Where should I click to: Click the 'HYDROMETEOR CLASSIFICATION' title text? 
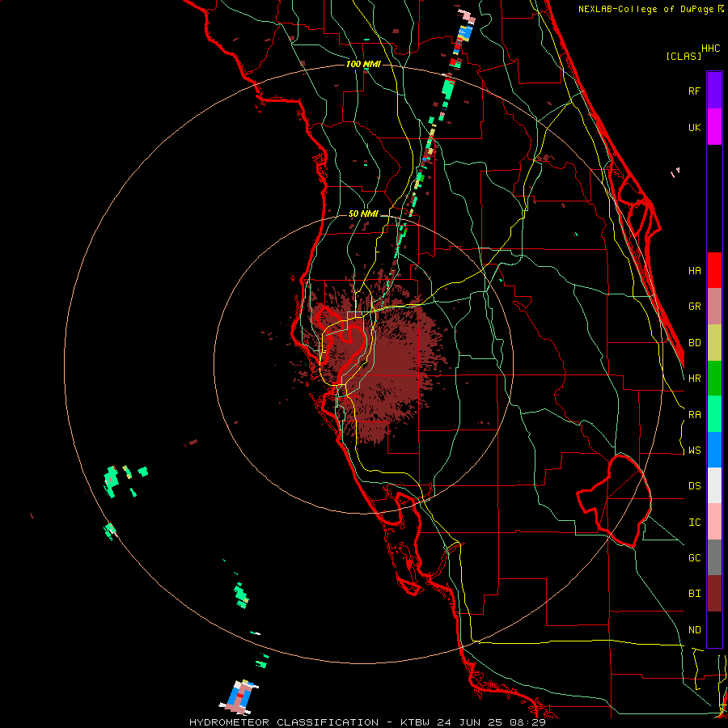tap(284, 722)
